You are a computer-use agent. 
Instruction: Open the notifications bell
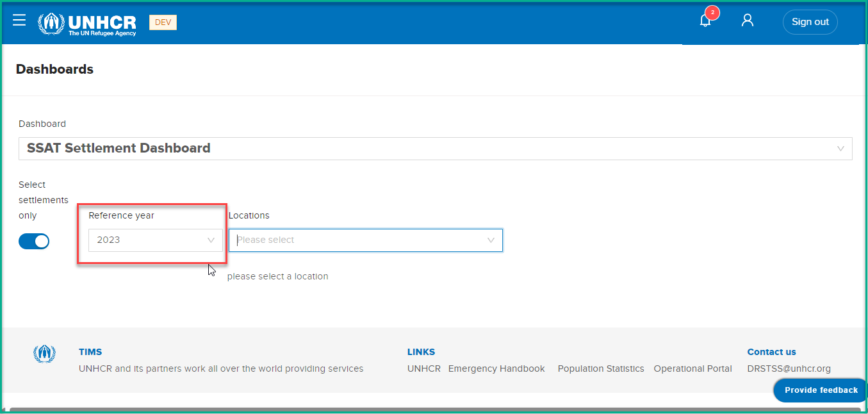tap(705, 21)
